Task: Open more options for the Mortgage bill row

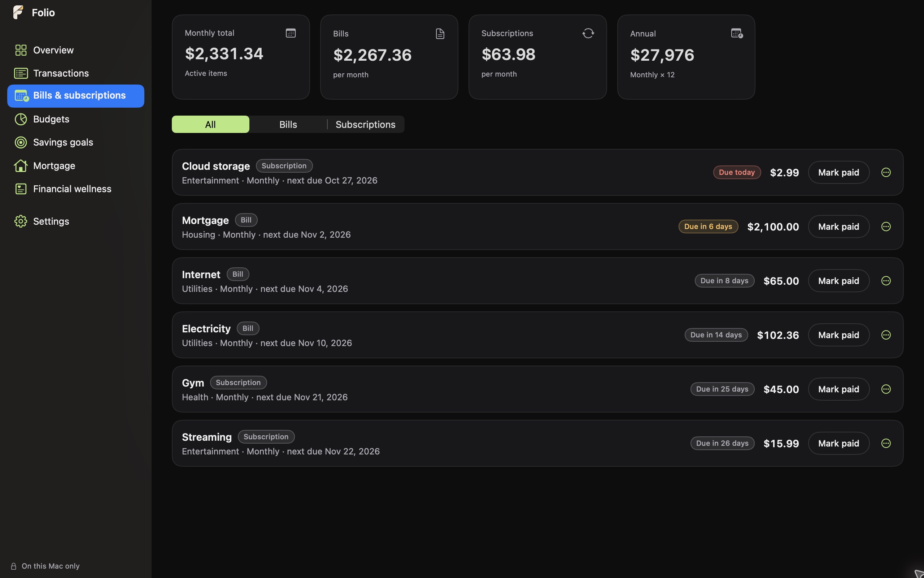Action: pos(886,227)
